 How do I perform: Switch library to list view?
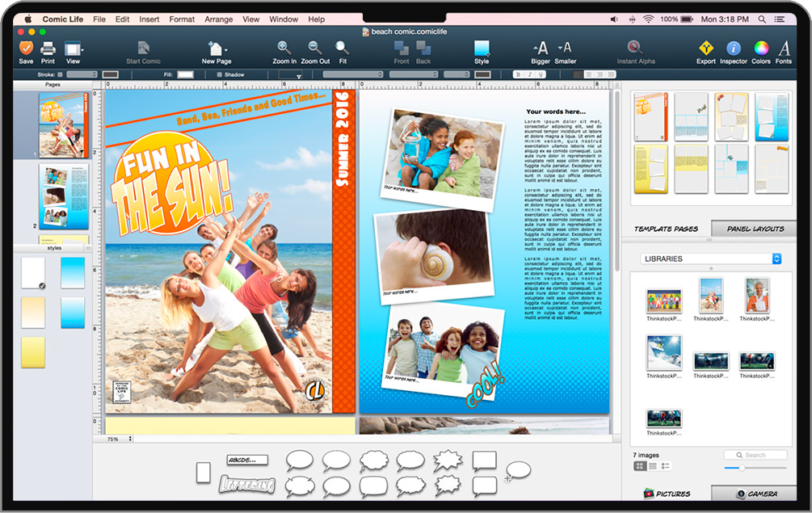point(653,466)
